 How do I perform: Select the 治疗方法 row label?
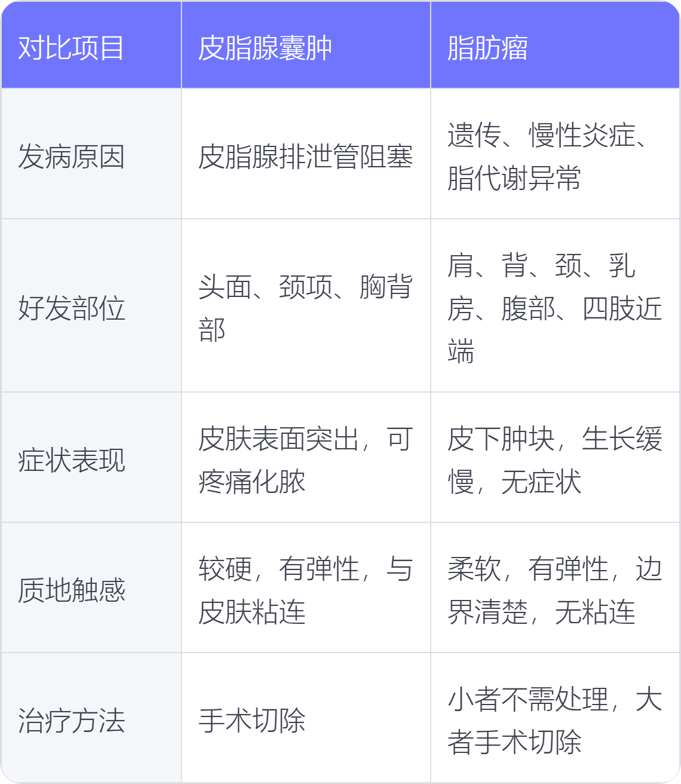(71, 721)
